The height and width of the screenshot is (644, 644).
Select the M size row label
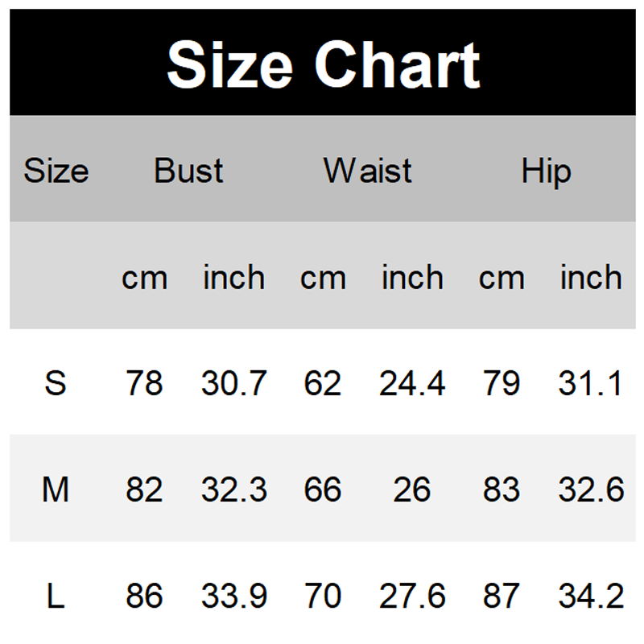tap(56, 489)
